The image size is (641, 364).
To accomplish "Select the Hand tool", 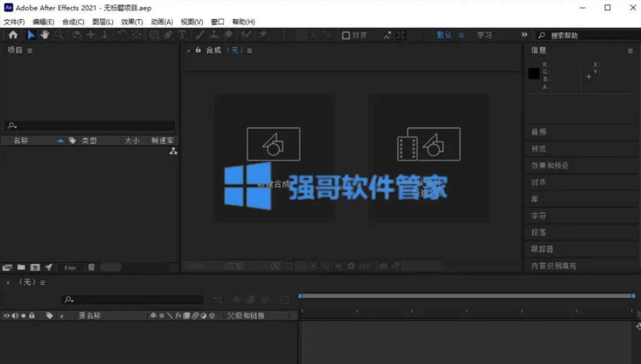I will pyautogui.click(x=44, y=35).
